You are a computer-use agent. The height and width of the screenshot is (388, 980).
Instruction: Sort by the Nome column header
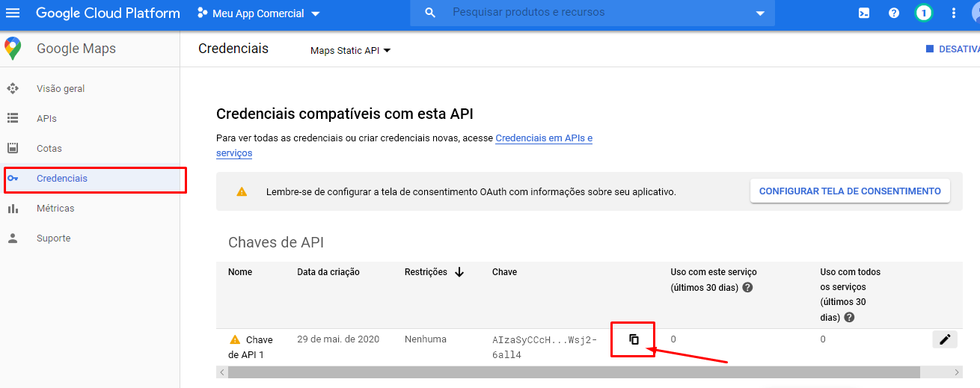tap(240, 272)
